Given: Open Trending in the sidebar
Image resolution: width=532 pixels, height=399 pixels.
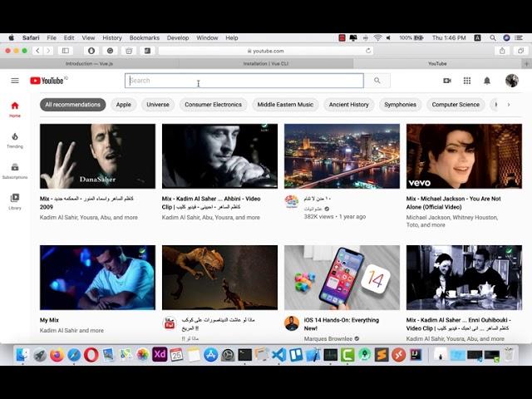Looking at the screenshot, I should 15,140.
